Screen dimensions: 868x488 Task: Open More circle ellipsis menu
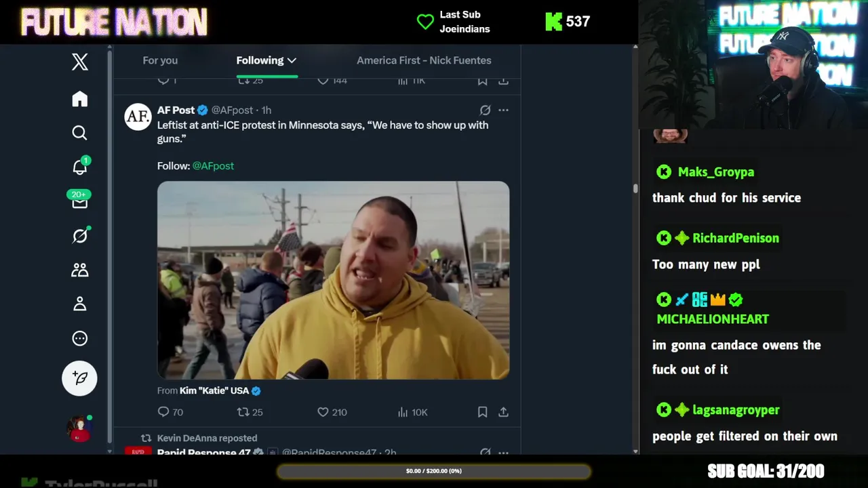(80, 338)
